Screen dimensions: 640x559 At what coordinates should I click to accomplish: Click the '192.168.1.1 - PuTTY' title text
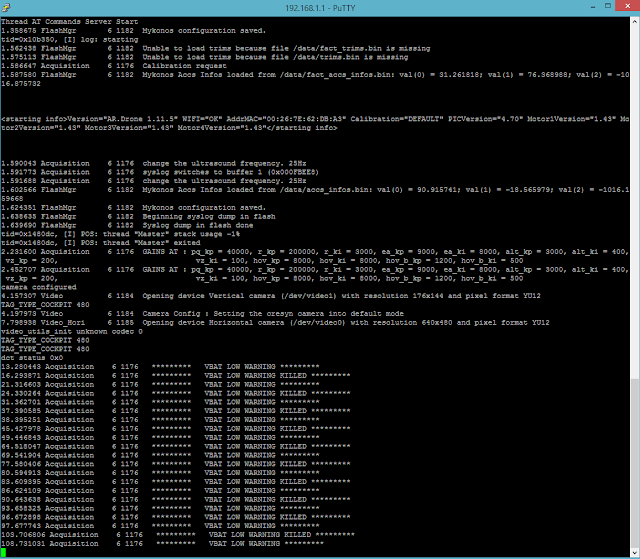point(320,8)
